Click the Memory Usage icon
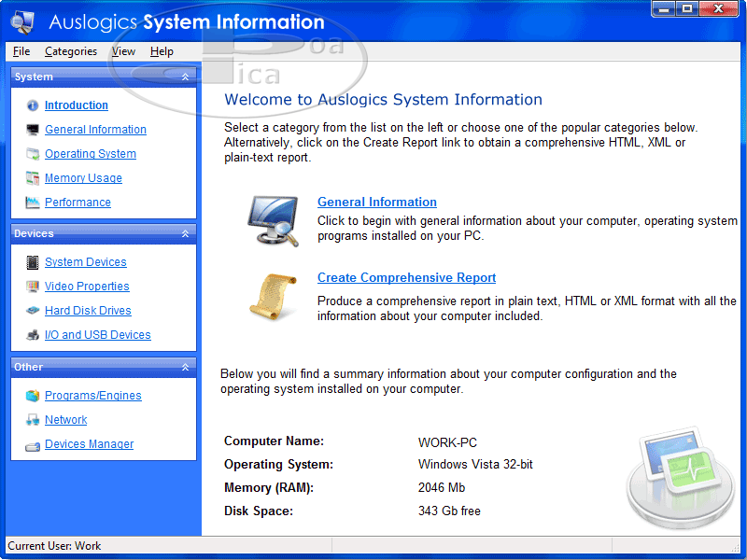 coord(33,178)
